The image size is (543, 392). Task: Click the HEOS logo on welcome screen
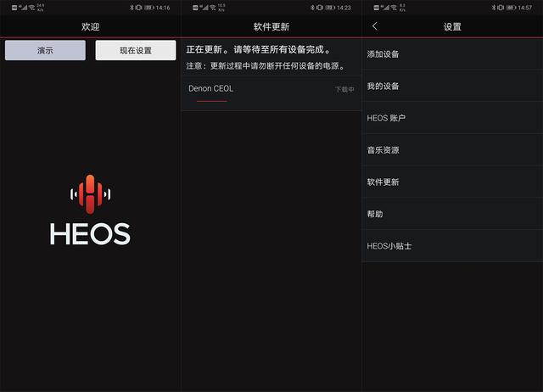(91, 210)
